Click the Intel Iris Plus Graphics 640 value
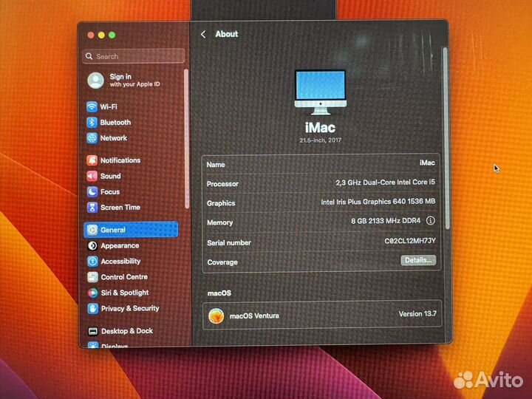The width and height of the screenshot is (532, 399). (x=378, y=202)
